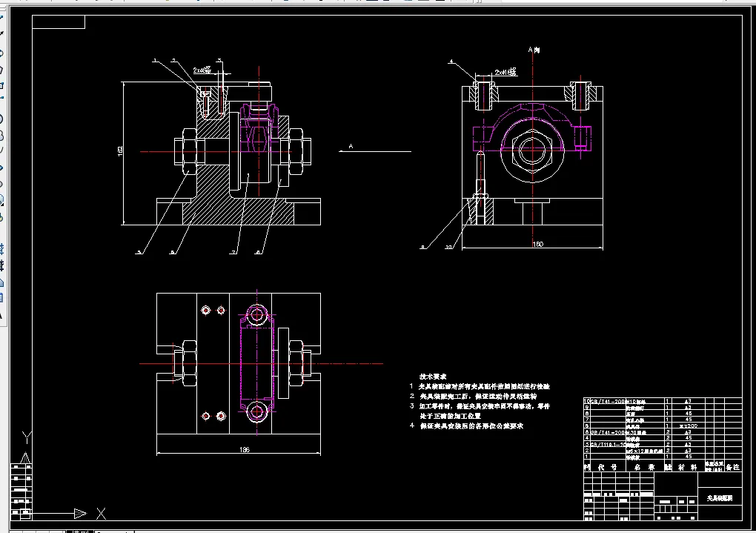Select technical requirement line numbered 2

point(473,396)
